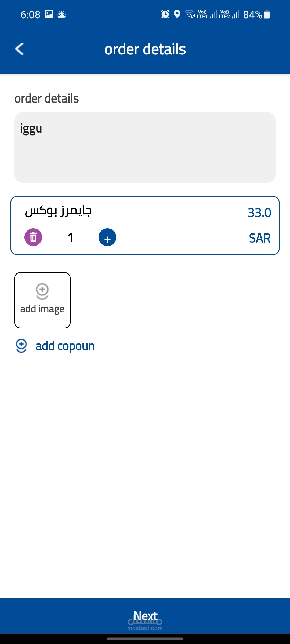Tap the item quantity number 1
The height and width of the screenshot is (644, 290).
tap(71, 237)
